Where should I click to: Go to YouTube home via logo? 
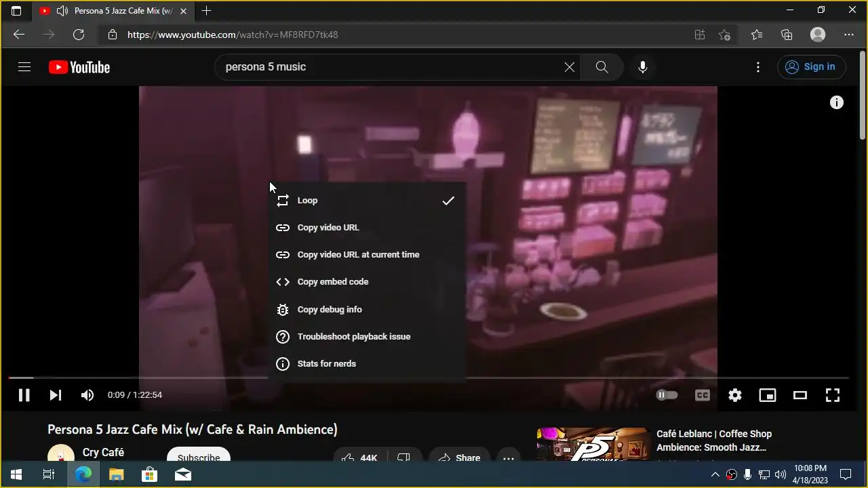pos(79,67)
